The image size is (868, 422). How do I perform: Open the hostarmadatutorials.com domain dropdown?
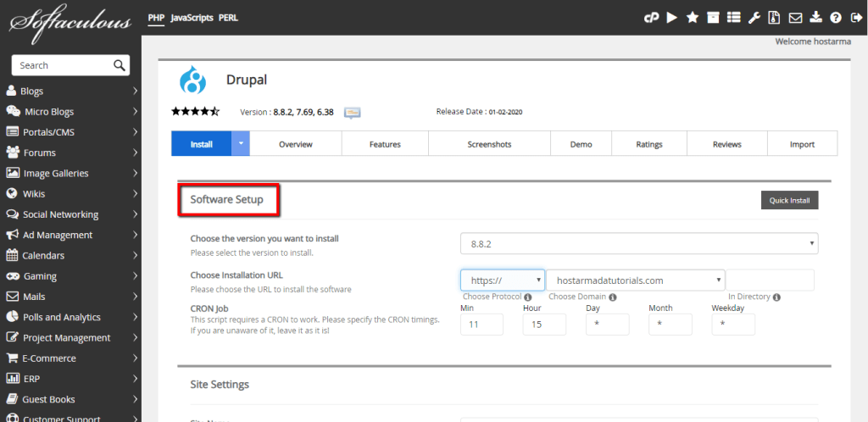635,280
